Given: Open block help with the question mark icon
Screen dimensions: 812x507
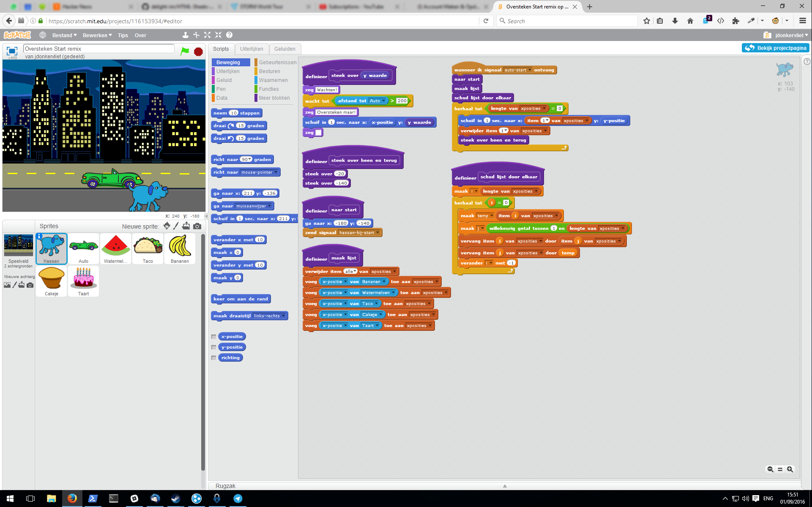Looking at the screenshot, I should tap(229, 35).
